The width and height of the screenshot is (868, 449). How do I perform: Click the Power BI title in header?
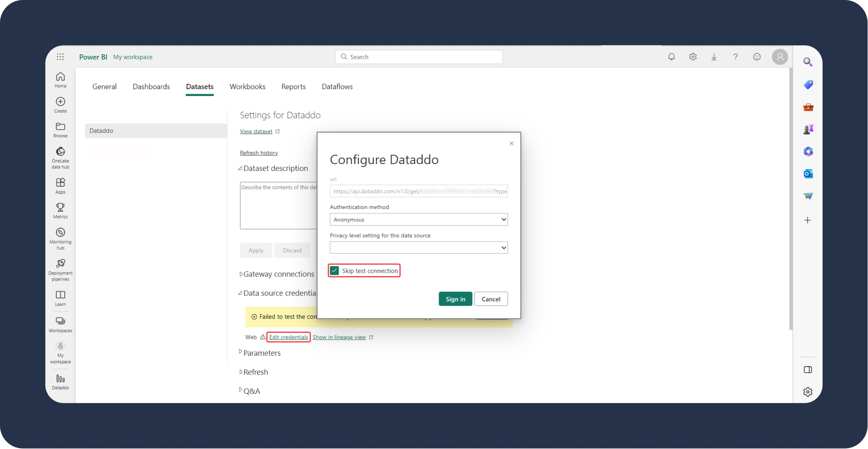coord(93,57)
